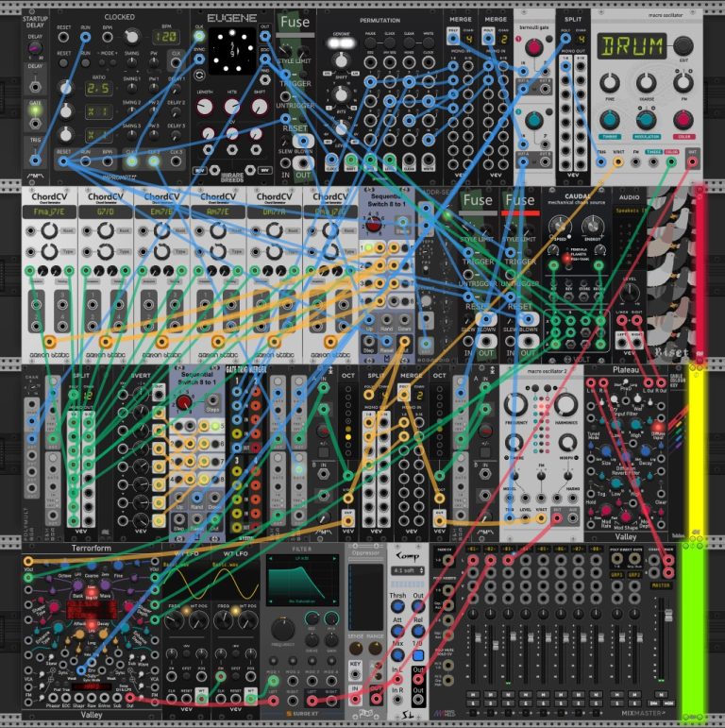Viewport: 725px width, 728px height.
Task: Click the Permutation GENOME display
Action: click(x=341, y=43)
